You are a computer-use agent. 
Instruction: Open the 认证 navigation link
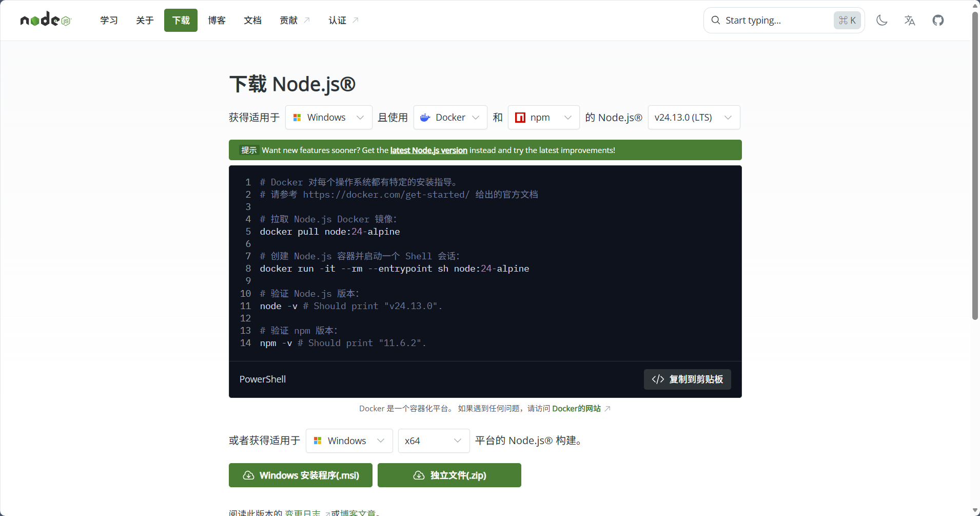click(x=343, y=21)
